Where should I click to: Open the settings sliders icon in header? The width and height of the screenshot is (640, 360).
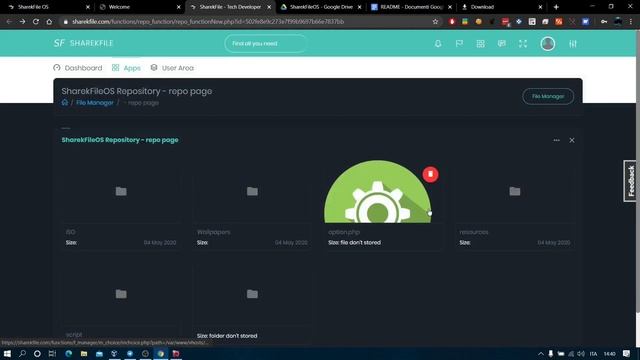pos(573,44)
